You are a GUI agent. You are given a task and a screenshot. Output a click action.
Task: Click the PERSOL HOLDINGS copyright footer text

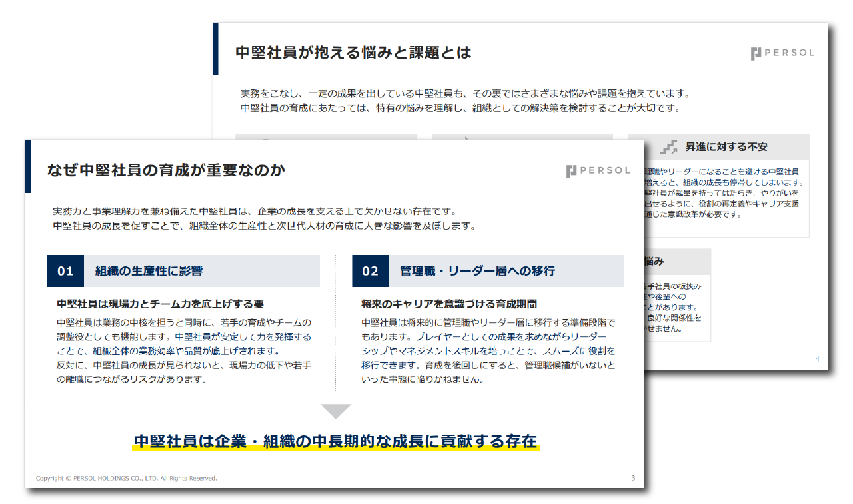point(126,478)
